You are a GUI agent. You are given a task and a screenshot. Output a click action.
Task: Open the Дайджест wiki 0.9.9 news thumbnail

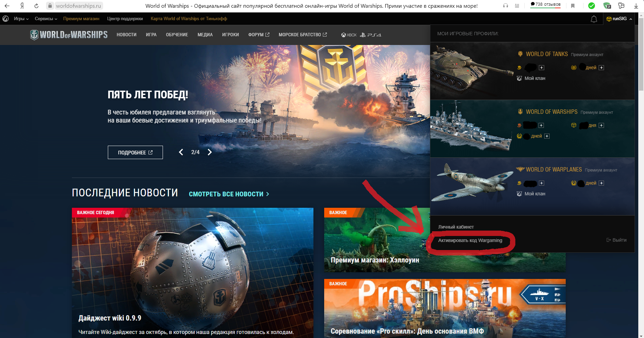pyautogui.click(x=192, y=272)
